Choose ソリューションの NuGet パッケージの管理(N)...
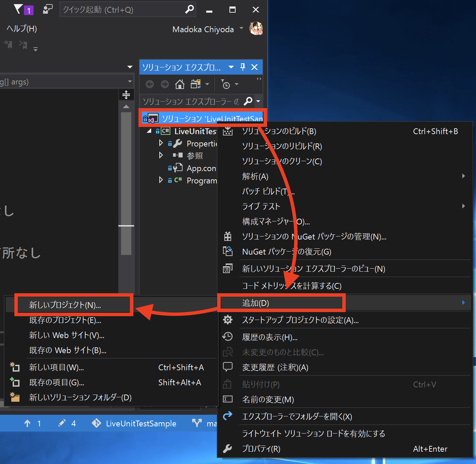Image resolution: width=476 pixels, height=464 pixels. [x=345, y=236]
